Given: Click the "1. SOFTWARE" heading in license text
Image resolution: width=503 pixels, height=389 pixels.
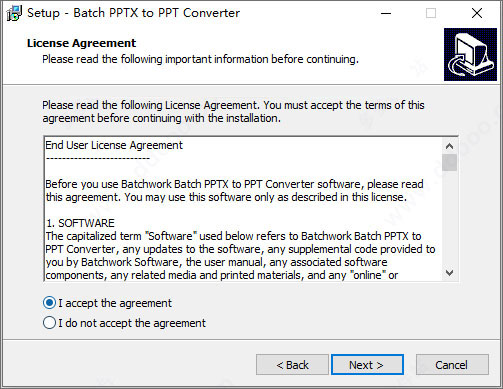Looking at the screenshot, I should (x=80, y=223).
